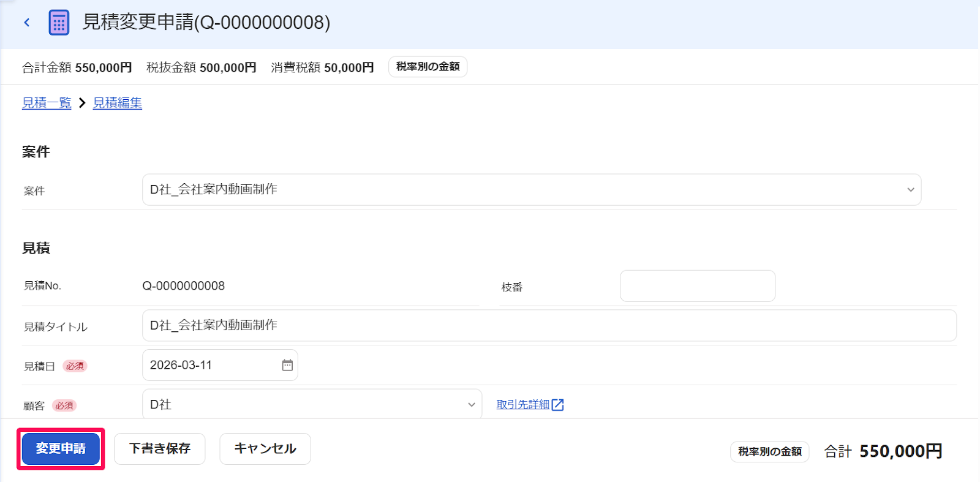Viewport: 980px width, 482px height.
Task: Open the 取引先詳細 link
Action: 523,405
